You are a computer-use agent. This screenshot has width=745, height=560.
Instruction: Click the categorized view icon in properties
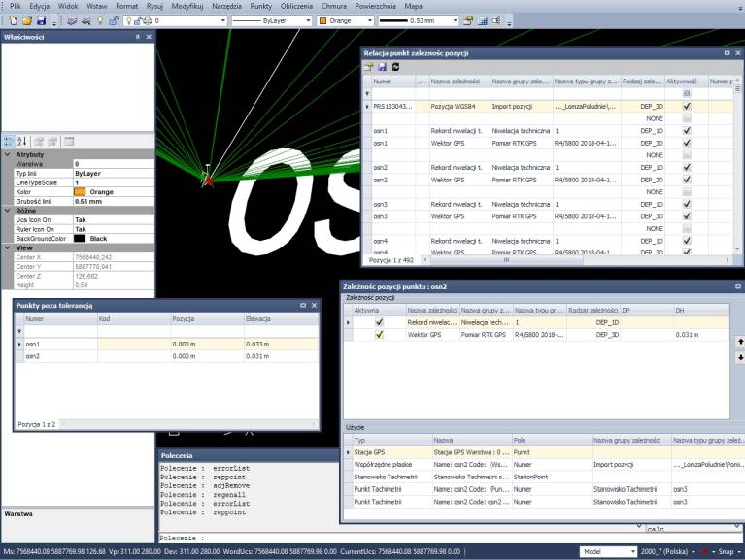[10, 141]
